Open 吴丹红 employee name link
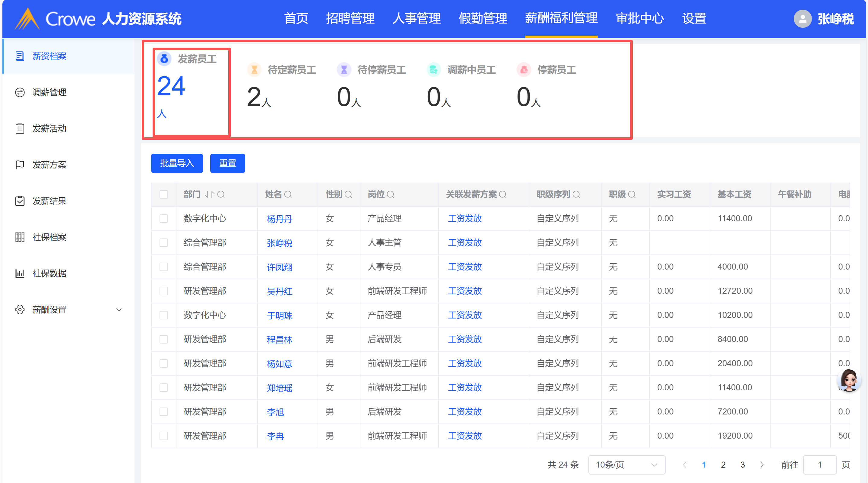Viewport: 868px width, 483px height. [279, 291]
